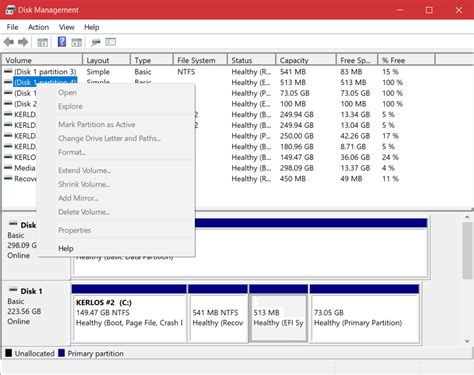Click the disk icon next to Disk 1 label
This screenshot has height=375, width=474.
tap(13, 290)
